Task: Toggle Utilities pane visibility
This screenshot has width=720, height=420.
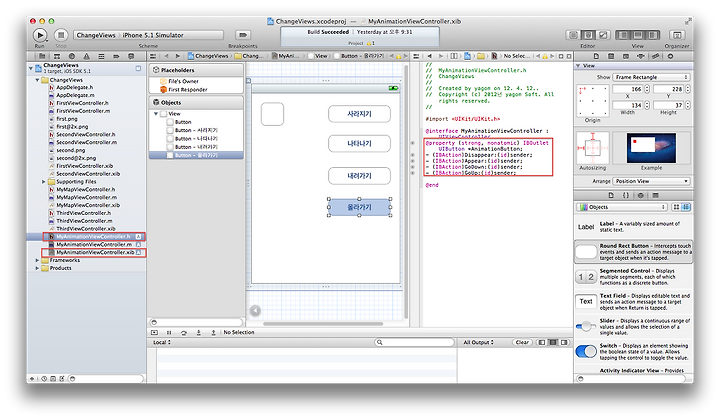Action: tap(653, 35)
